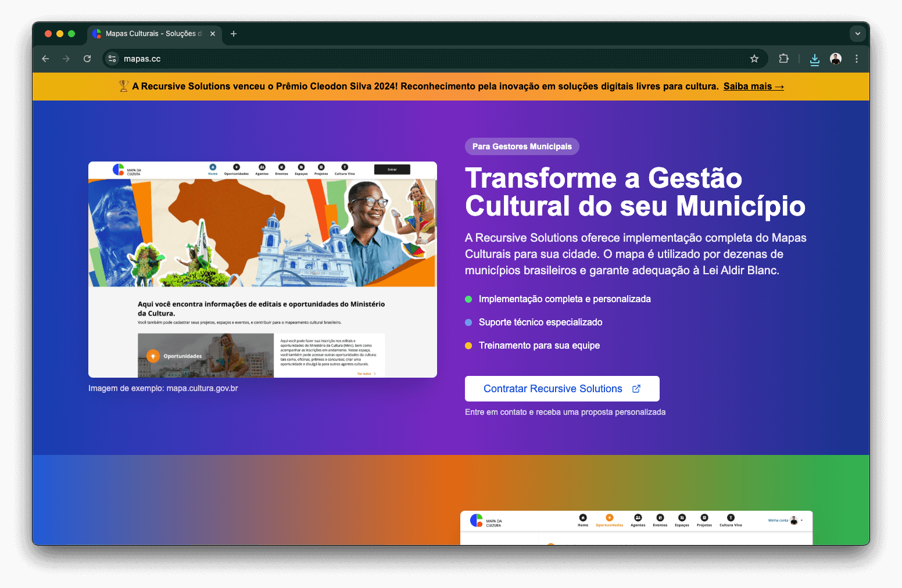Open Chrome three-dot menu
This screenshot has width=902, height=588.
tap(856, 59)
